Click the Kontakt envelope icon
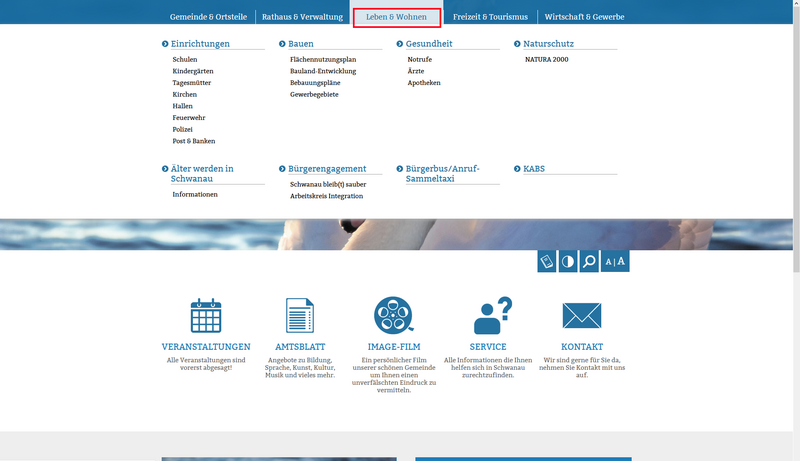Screen dimensions: 800x461 point(581,315)
